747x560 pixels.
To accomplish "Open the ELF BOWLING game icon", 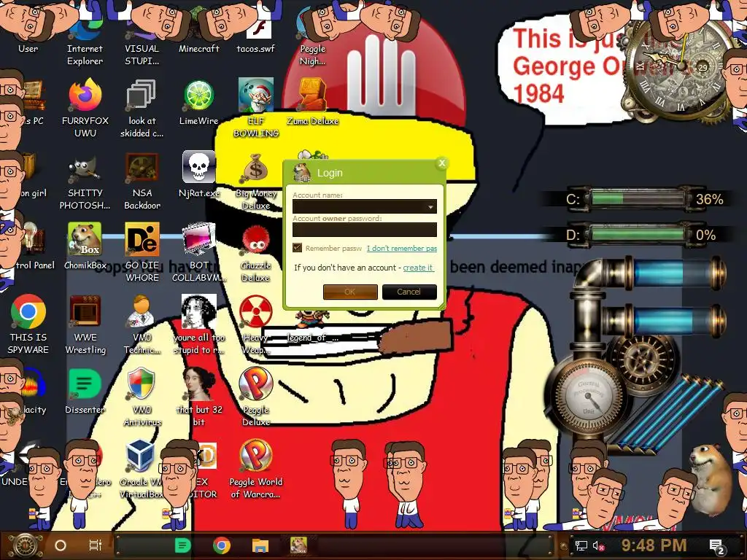I will 256,96.
